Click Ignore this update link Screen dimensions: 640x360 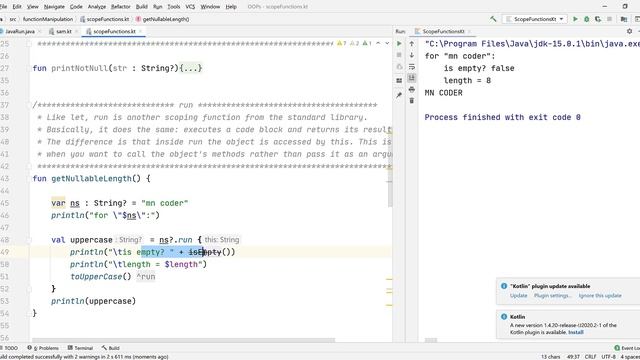[600, 296]
